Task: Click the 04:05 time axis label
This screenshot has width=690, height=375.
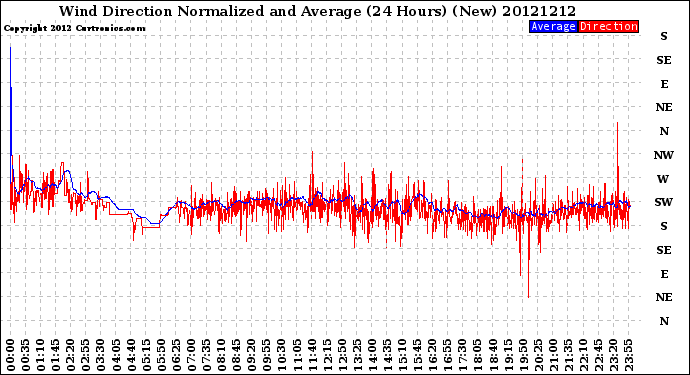Action: point(116,355)
